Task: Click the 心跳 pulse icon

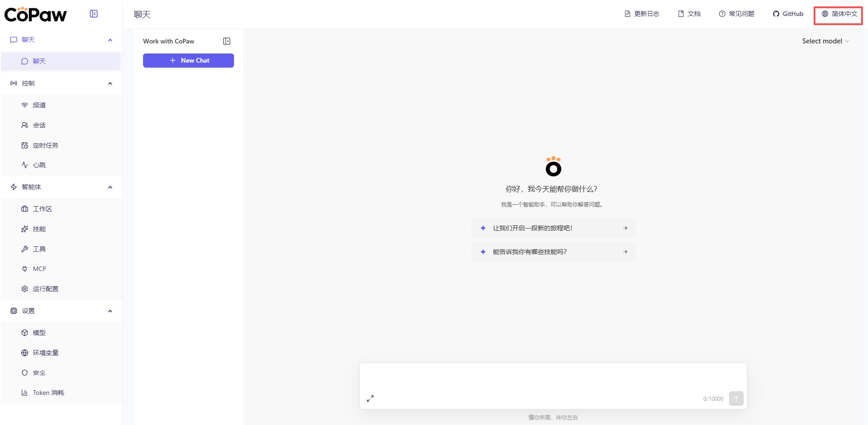Action: [25, 165]
